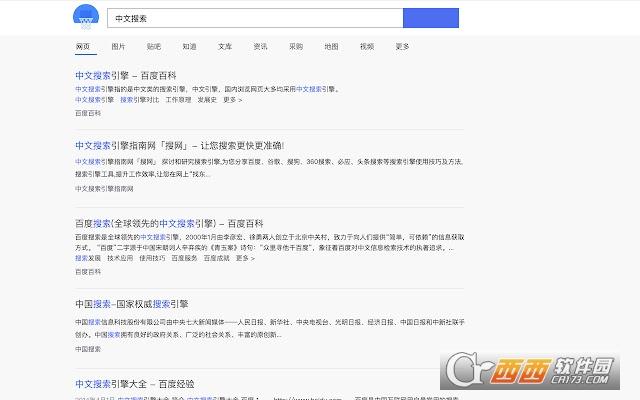This screenshot has width=640, height=400.
Task: Switch to the 视频 tab
Action: [x=367, y=47]
